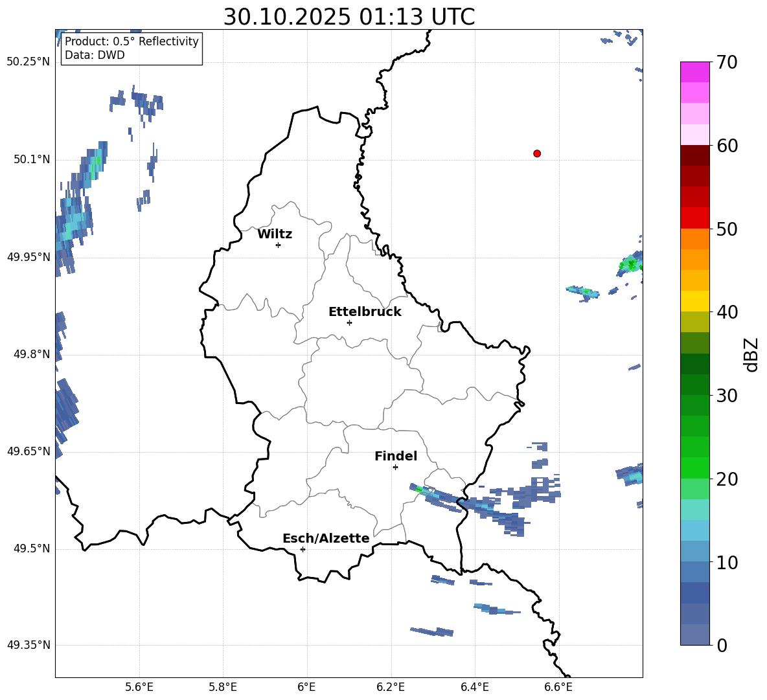Click the 49.35°N latitude label
767x700 pixels.
(29, 645)
